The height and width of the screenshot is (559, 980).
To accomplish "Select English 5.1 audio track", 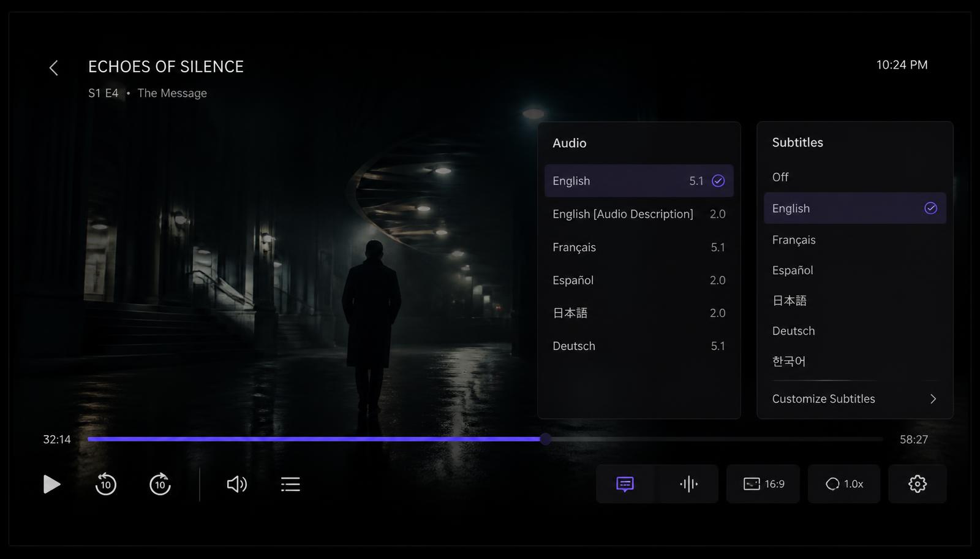I will click(639, 181).
